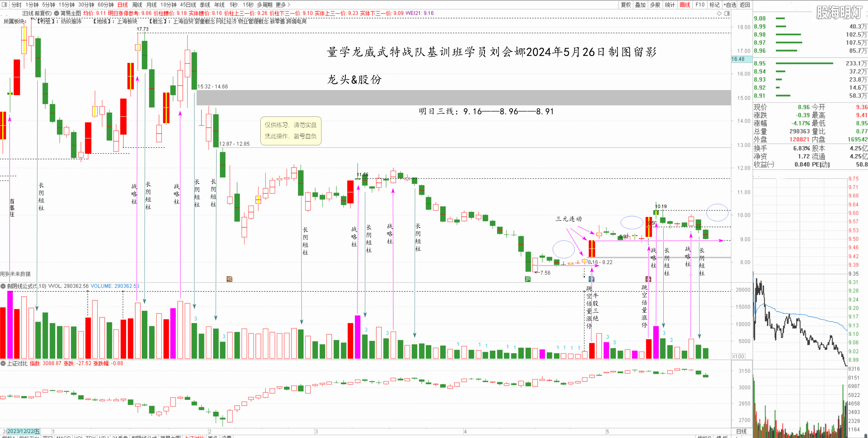Open the 统计 statistics tool
Viewport: 868px width, 438px height.
tap(670, 4)
